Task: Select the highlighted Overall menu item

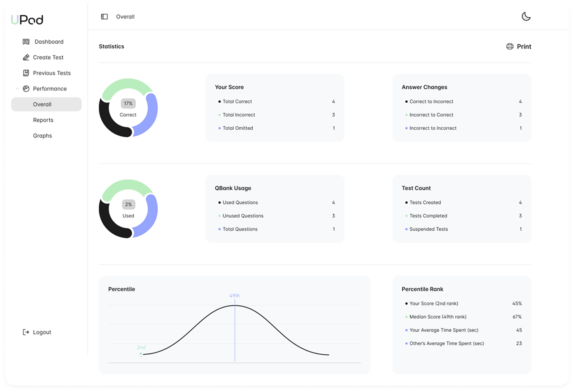Action: [x=42, y=104]
